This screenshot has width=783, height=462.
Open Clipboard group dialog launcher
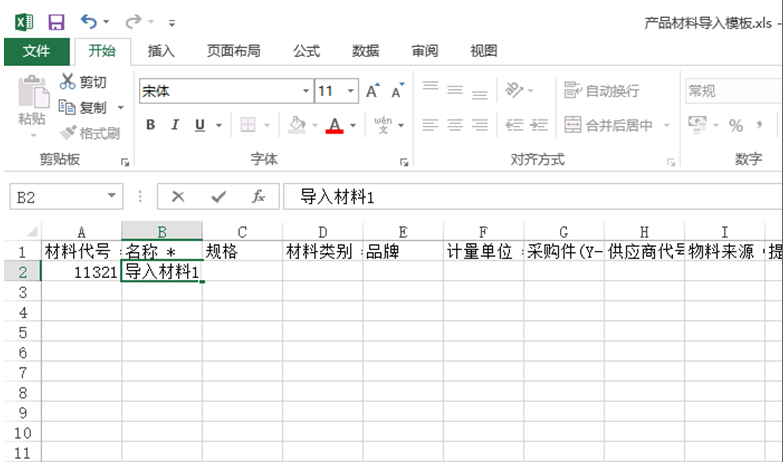point(125,162)
